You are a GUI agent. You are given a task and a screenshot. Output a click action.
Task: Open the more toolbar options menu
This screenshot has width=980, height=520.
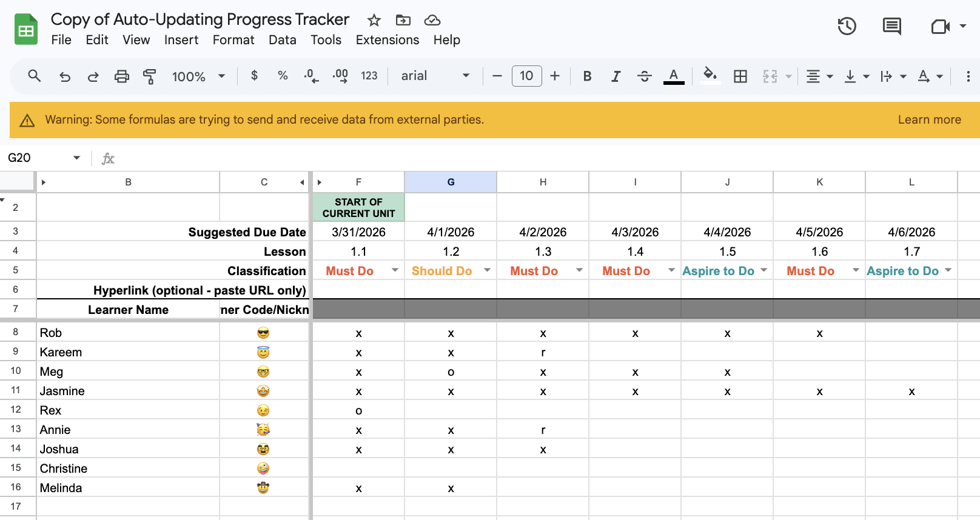pyautogui.click(x=968, y=76)
